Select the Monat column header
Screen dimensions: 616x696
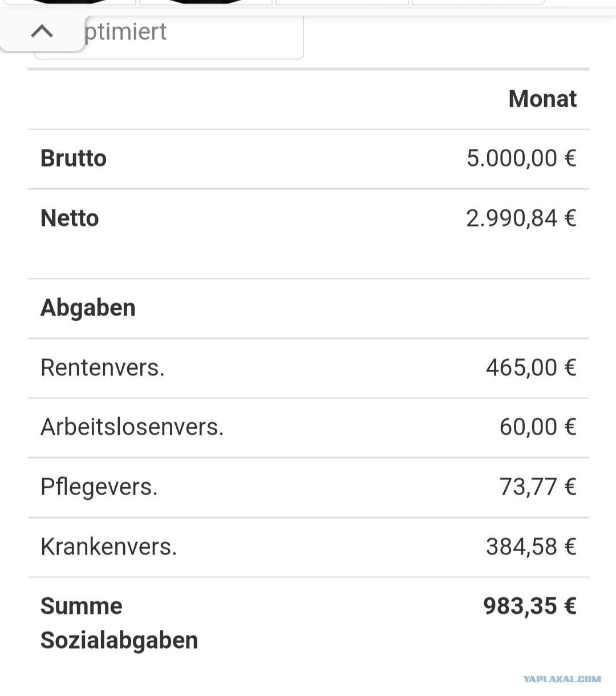tap(542, 99)
